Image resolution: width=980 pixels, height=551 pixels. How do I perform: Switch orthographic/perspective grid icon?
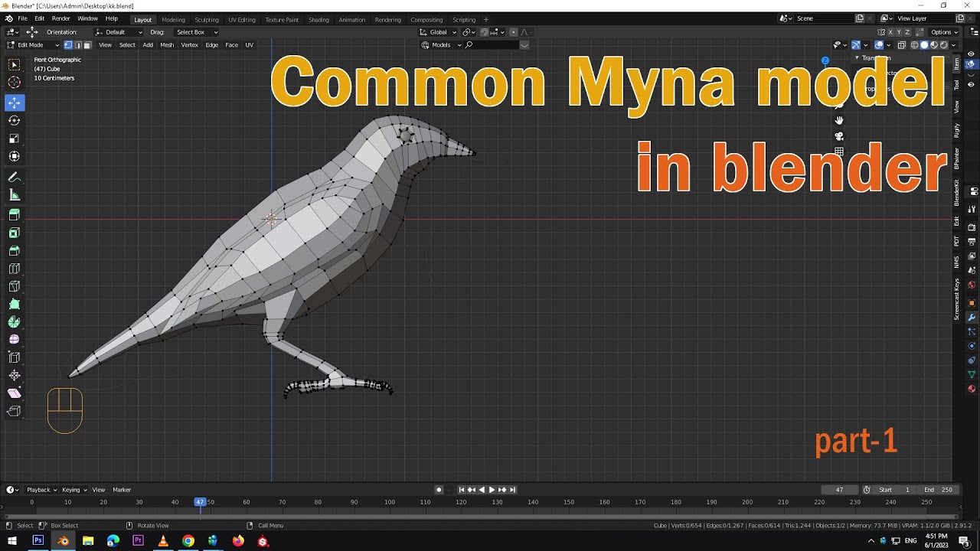coord(839,152)
